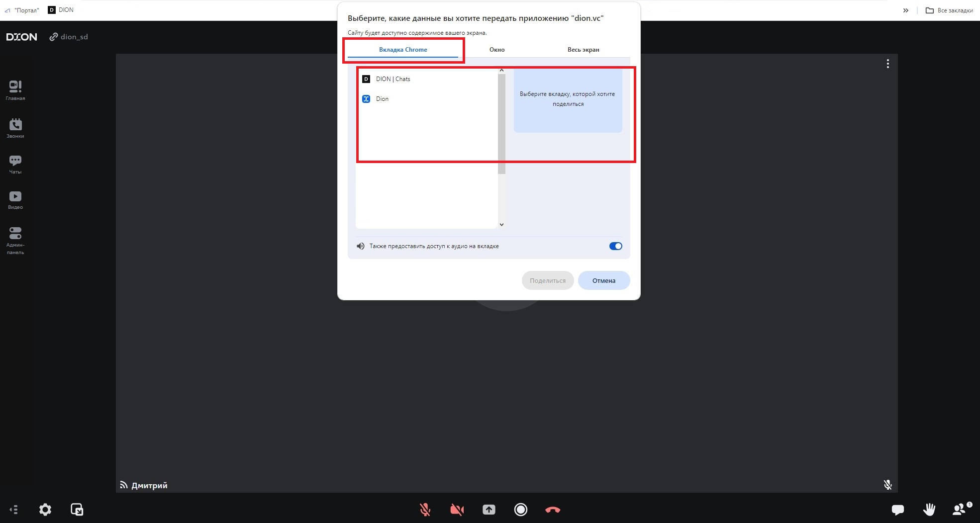The image size is (980, 523).
Task: Toggle tab audio sharing switch
Action: (615, 246)
